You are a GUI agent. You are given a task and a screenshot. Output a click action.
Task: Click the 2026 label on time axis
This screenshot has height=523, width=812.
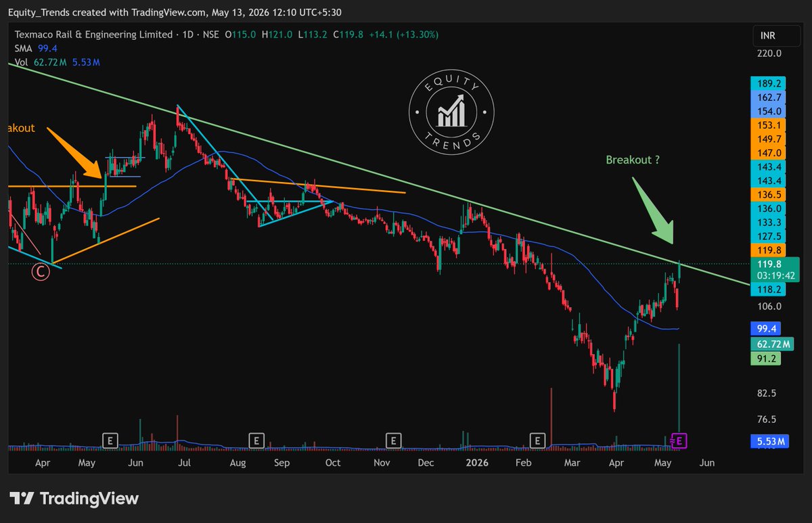477,463
